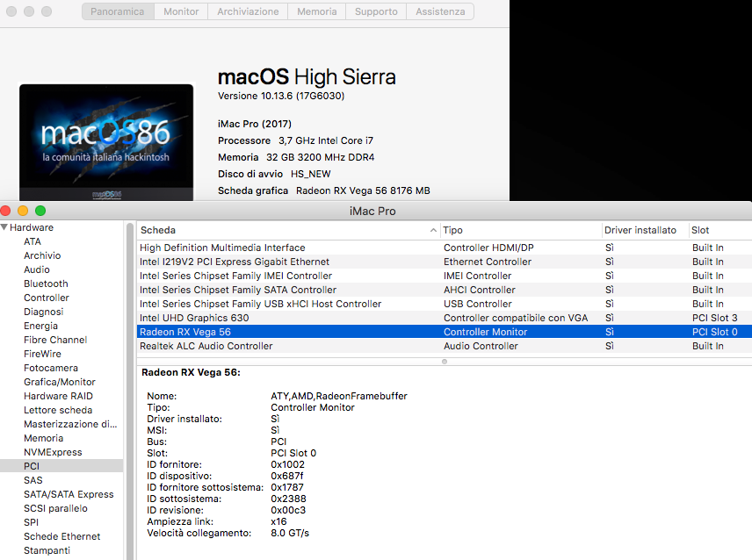Screen dimensions: 752x560
Task: Sort by the Scheda column header
Action: [x=288, y=231]
